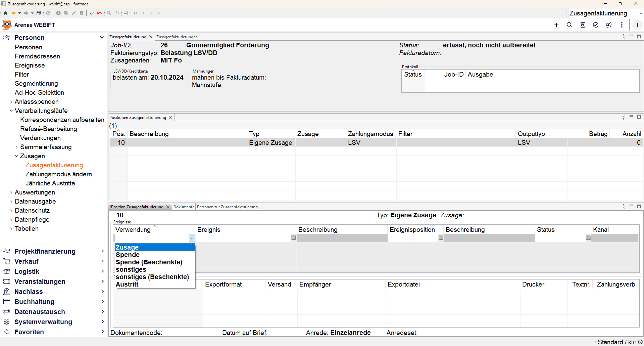Open Zahlungsmodus ändern in navigation
Viewport: 644px width, 346px height.
coord(58,174)
